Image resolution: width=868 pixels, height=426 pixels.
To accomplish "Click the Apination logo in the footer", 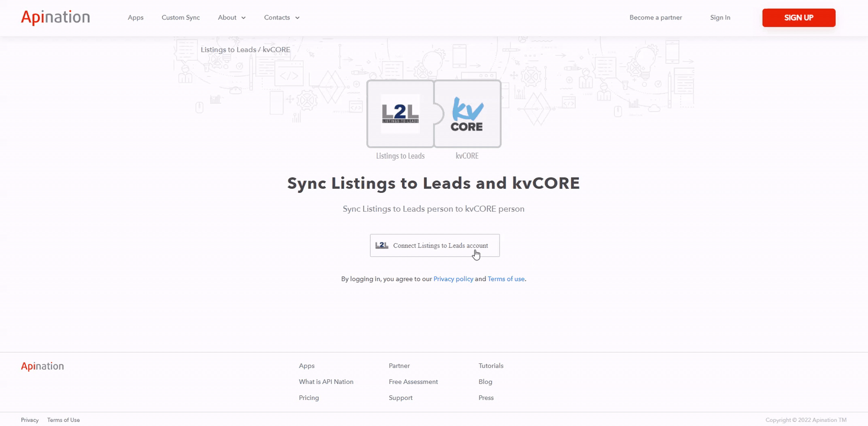I will point(43,366).
